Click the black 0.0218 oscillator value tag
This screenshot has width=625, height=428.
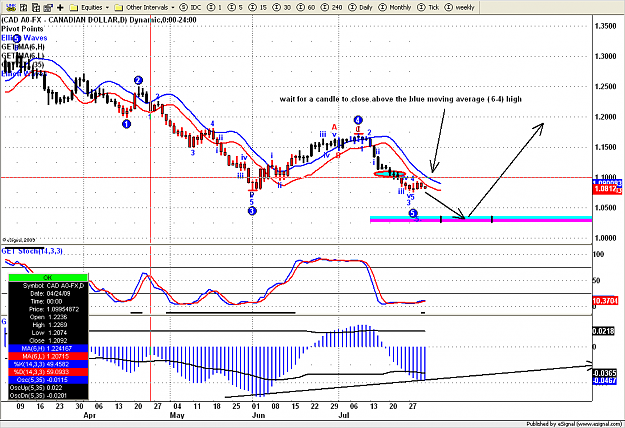[604, 331]
